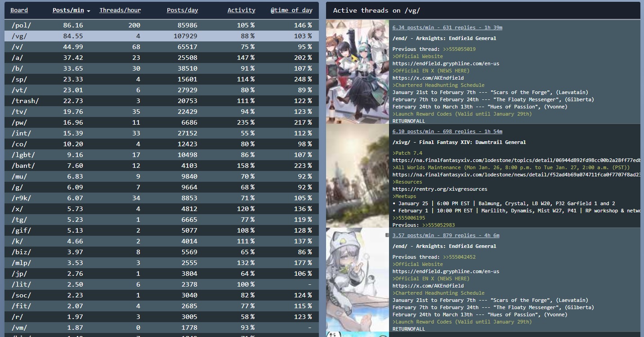Image resolution: width=644 pixels, height=337 pixels.
Task: Select the /sp/ board row
Action: [x=161, y=79]
